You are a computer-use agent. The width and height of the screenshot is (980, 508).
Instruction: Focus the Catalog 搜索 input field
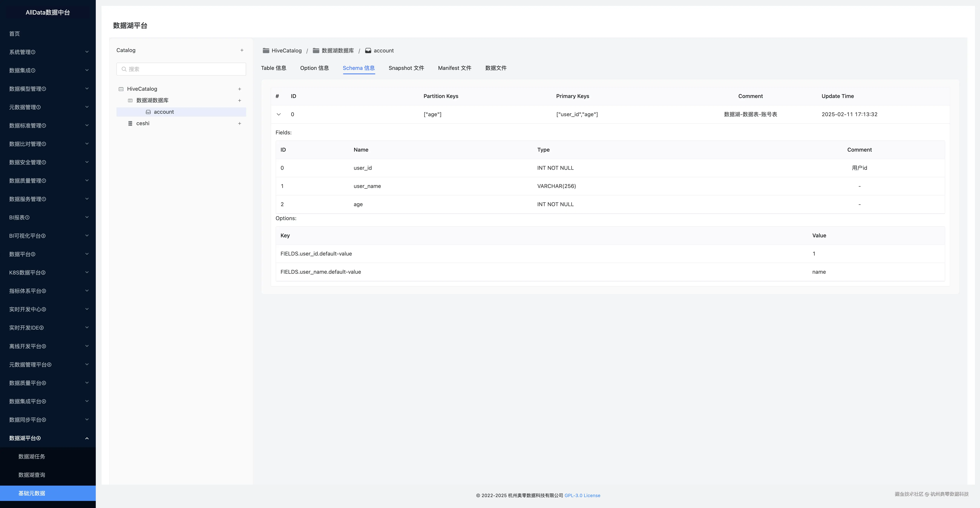point(181,69)
